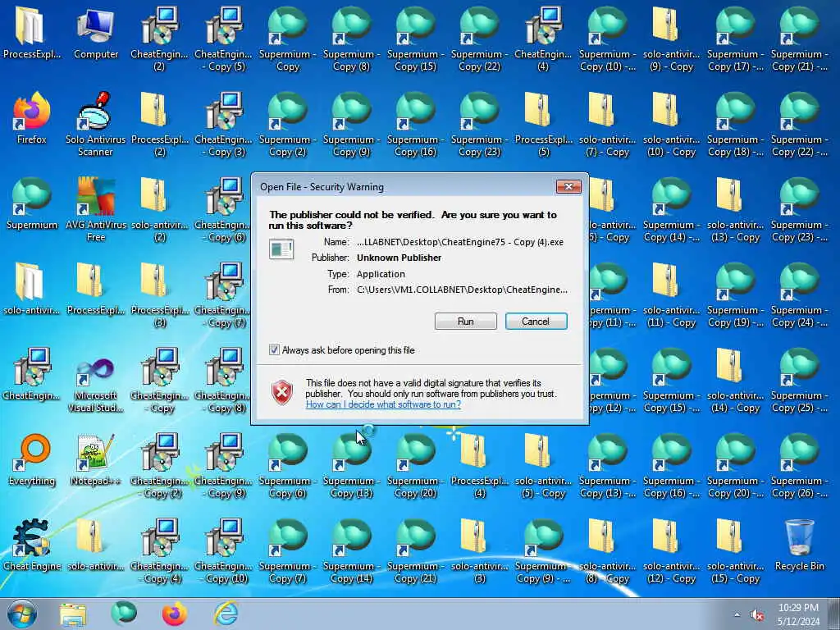Viewport: 840px width, 630px height.
Task: Launch Supermium from the taskbar
Action: point(124,614)
